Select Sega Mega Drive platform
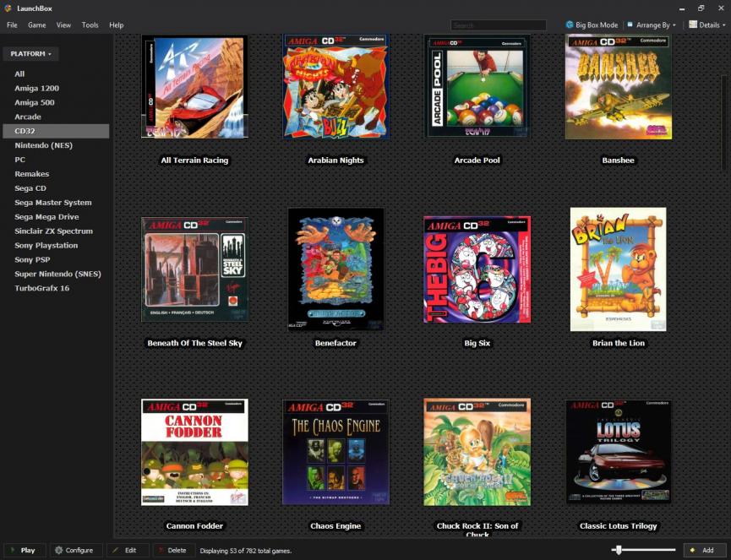The height and width of the screenshot is (560, 731). point(46,217)
